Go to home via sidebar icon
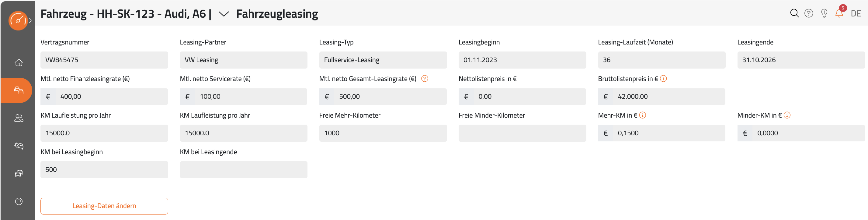Image resolution: width=868 pixels, height=220 pixels. coord(19,62)
